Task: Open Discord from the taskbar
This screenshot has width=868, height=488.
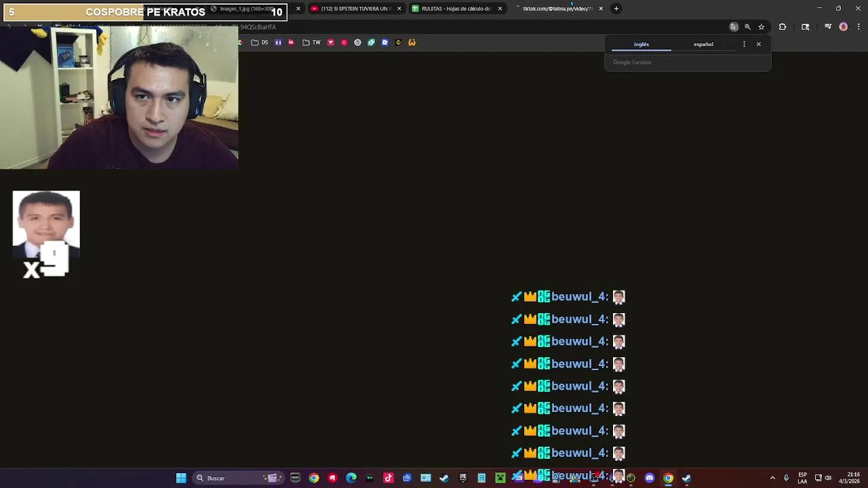Action: click(650, 478)
